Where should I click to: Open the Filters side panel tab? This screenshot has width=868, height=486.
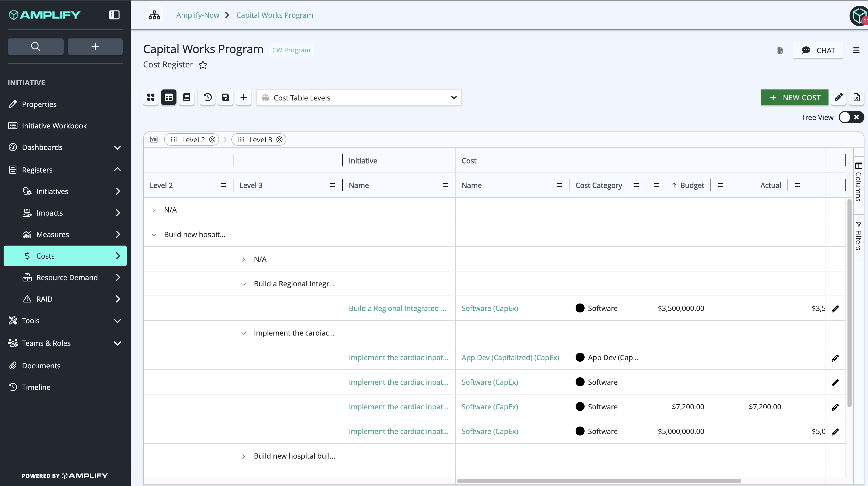(858, 236)
